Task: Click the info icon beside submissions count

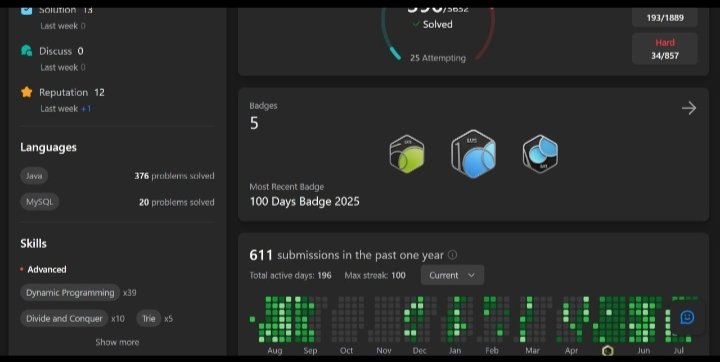Action: pos(452,255)
